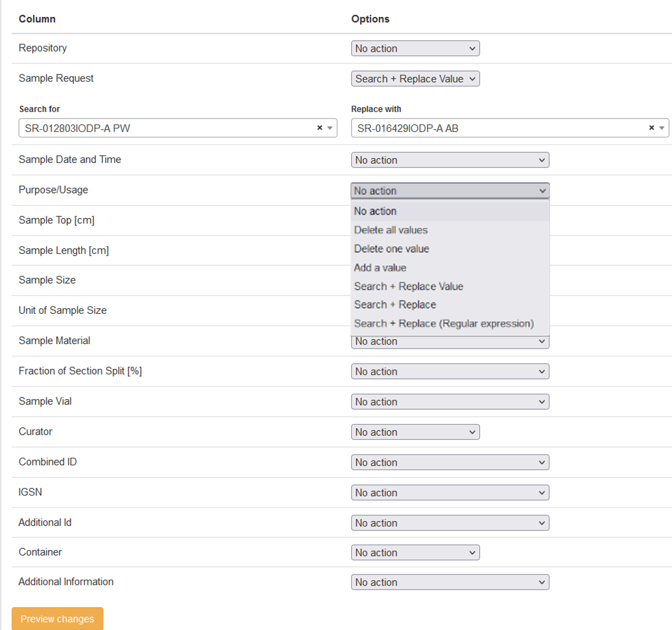Viewport: 672px width, 630px height.
Task: Expand the Additional Information dropdown
Action: [x=450, y=583]
